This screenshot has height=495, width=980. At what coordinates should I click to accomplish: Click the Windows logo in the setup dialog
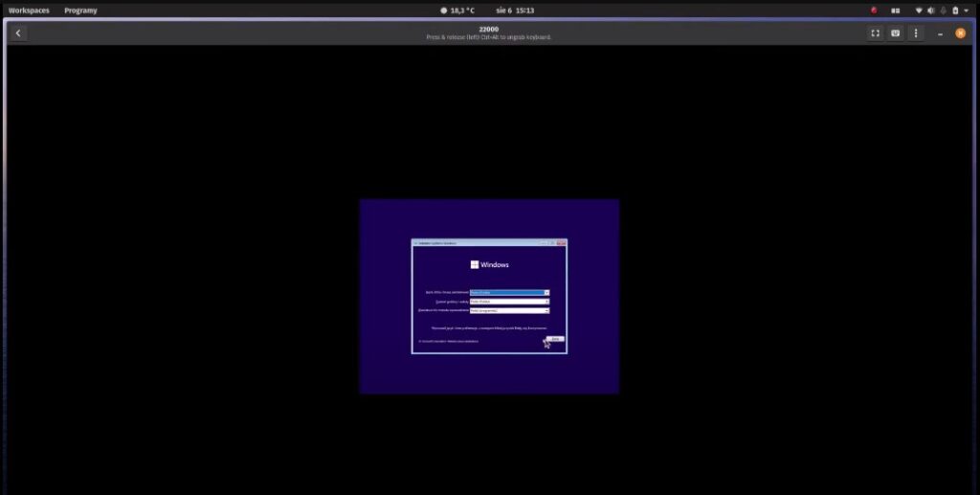(x=474, y=265)
